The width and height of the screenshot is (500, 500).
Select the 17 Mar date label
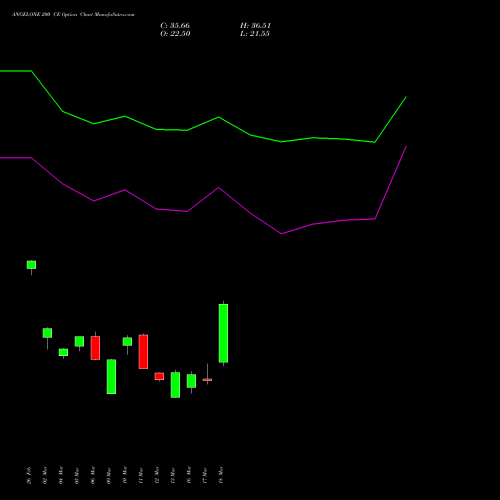pos(205,475)
